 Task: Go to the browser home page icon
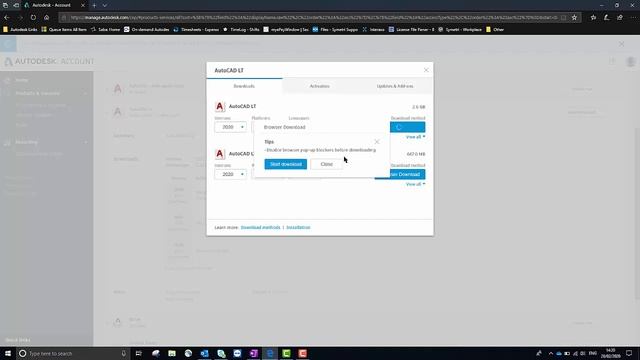pos(47,17)
